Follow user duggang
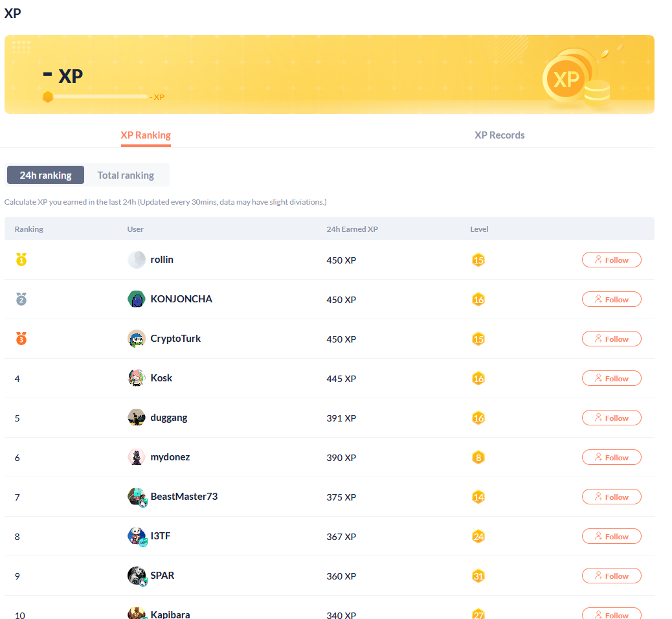 point(612,418)
